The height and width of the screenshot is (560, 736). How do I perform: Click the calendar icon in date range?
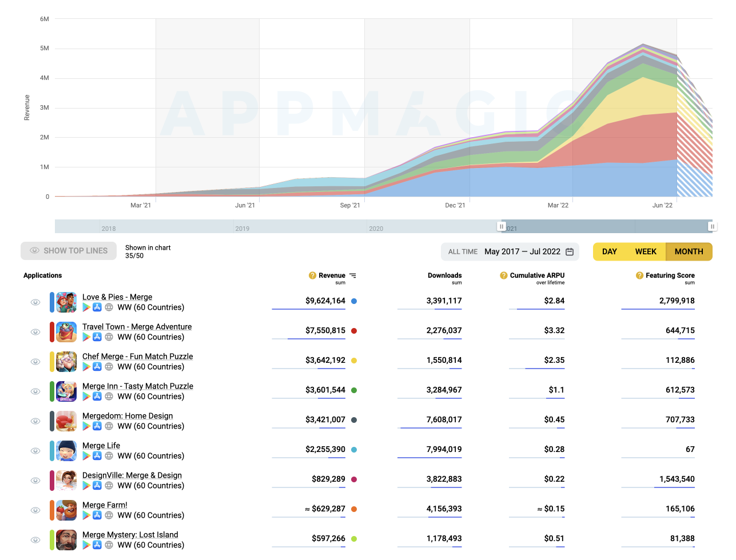pos(570,251)
